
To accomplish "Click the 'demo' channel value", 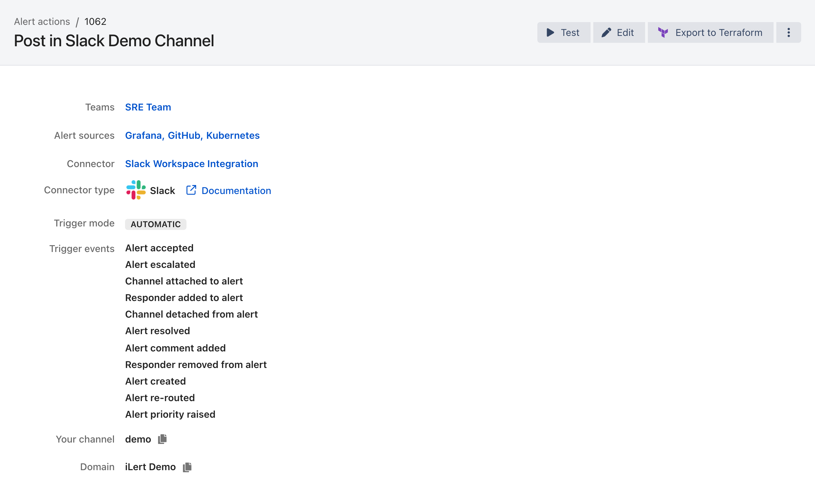I will (138, 439).
